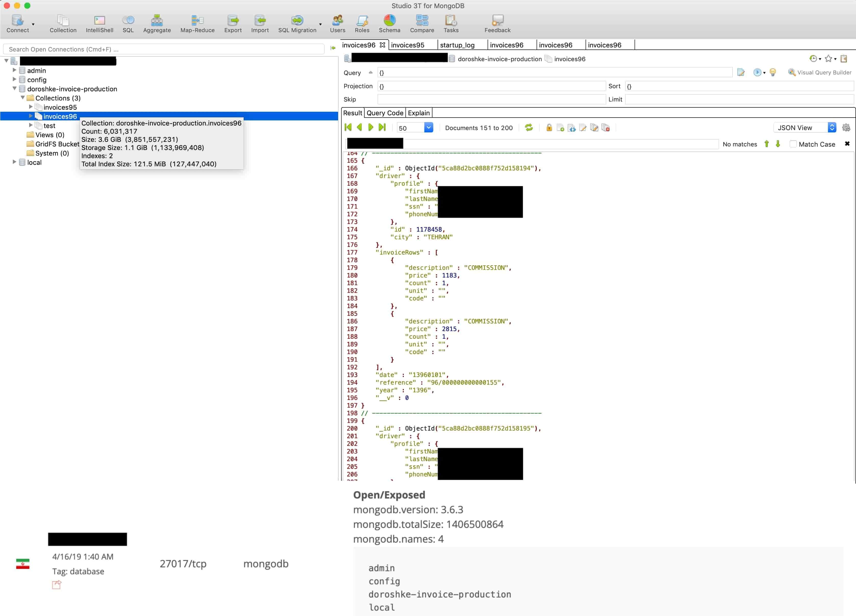Click the Connect toolbar icon
Image resolution: width=856 pixels, height=616 pixels.
17,23
